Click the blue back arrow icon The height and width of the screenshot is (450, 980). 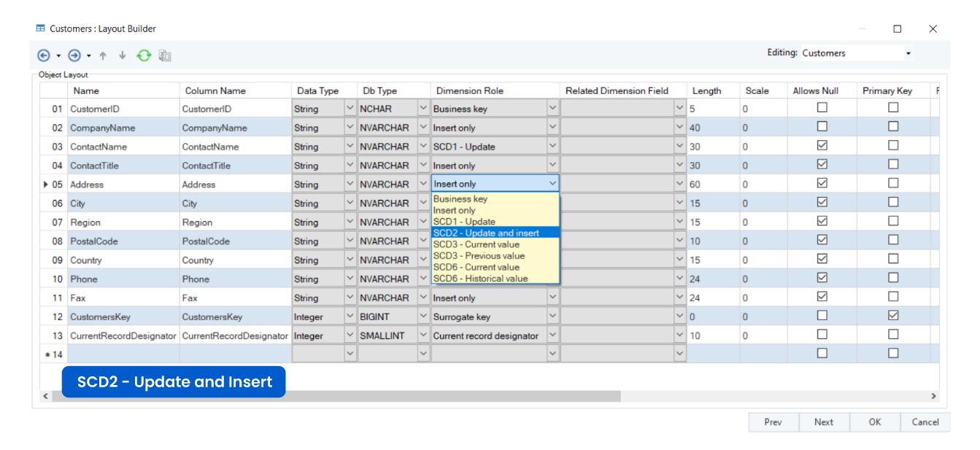pos(44,55)
